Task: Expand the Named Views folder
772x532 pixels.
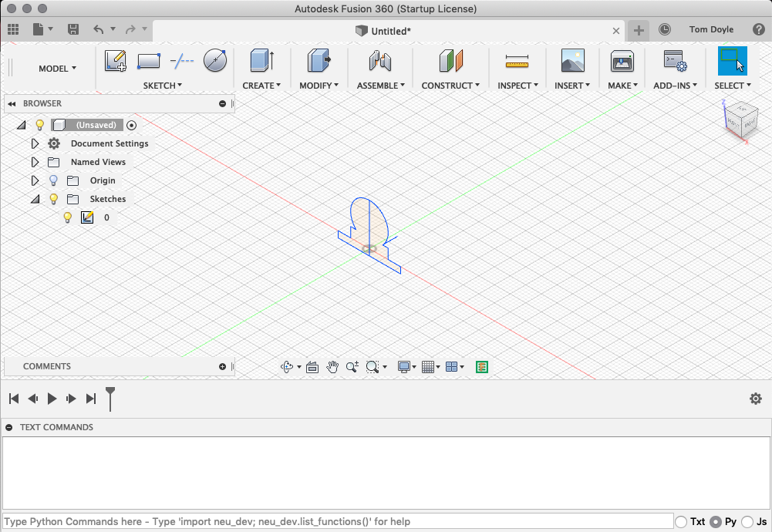Action: (x=35, y=162)
